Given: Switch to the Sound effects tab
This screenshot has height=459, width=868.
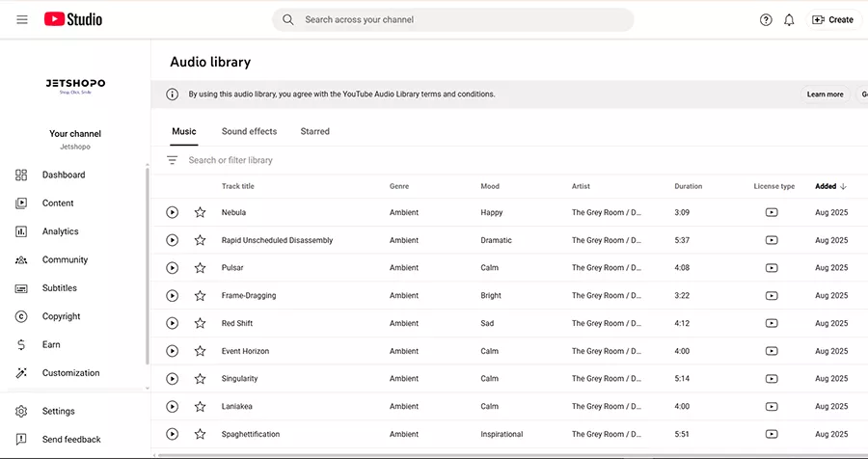Looking at the screenshot, I should click(x=249, y=132).
